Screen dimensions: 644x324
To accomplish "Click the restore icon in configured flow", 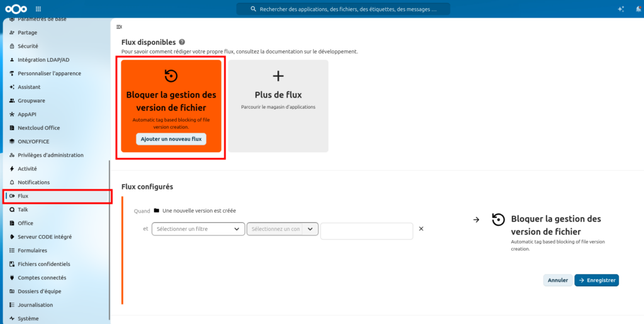I will coord(498,220).
